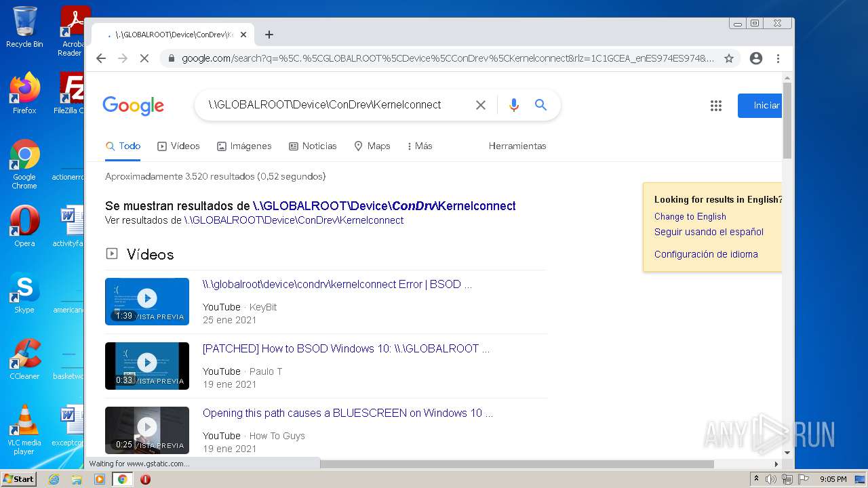Stop loading the page
868x488 pixels.
(x=144, y=58)
